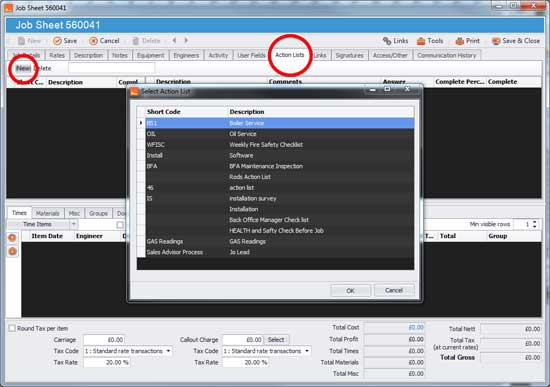Image resolution: width=550 pixels, height=387 pixels.
Task: Switch to the Rates tab
Action: coord(57,55)
